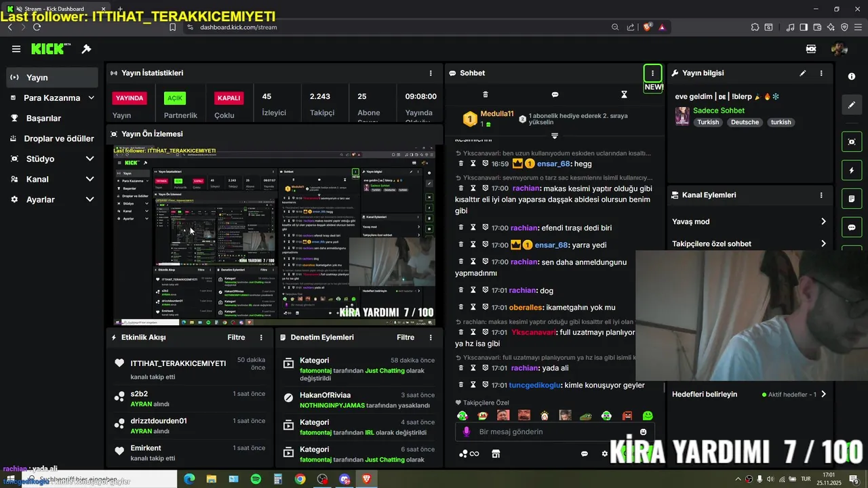
Task: Open the profile avatar in header
Action: [840, 49]
